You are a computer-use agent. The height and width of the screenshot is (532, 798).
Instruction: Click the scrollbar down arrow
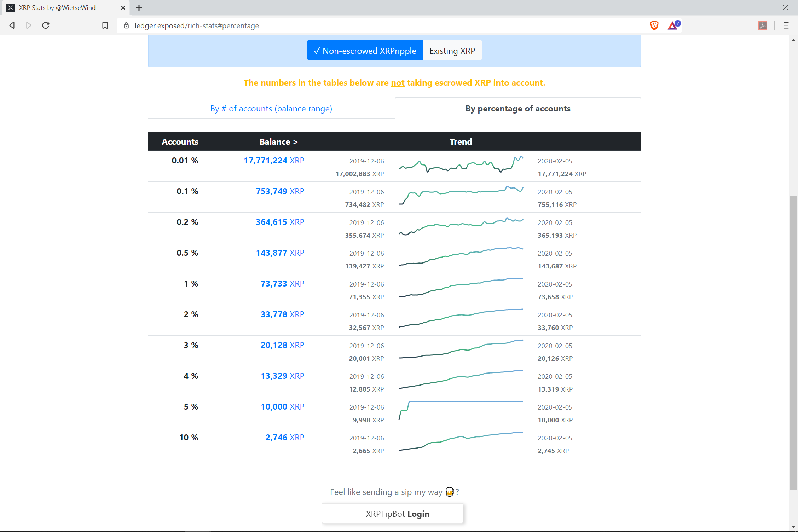pyautogui.click(x=793, y=527)
